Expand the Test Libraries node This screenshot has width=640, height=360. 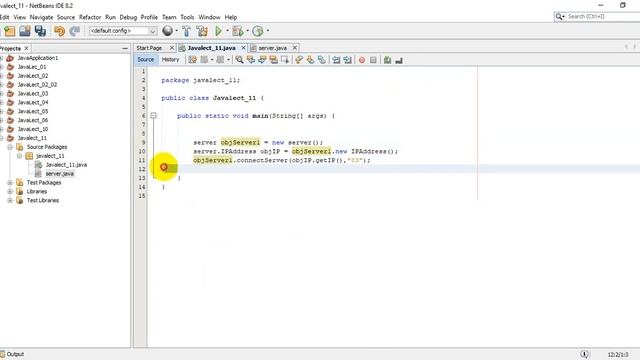click(10, 200)
